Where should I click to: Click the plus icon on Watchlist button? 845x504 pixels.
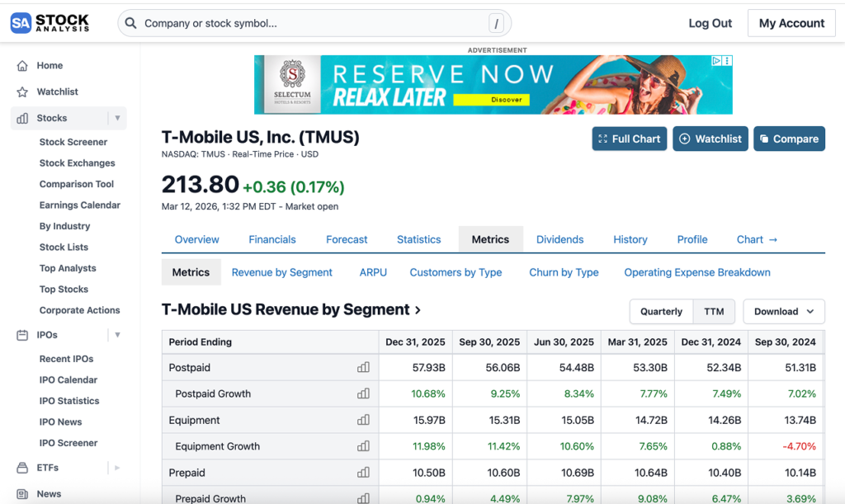click(685, 139)
